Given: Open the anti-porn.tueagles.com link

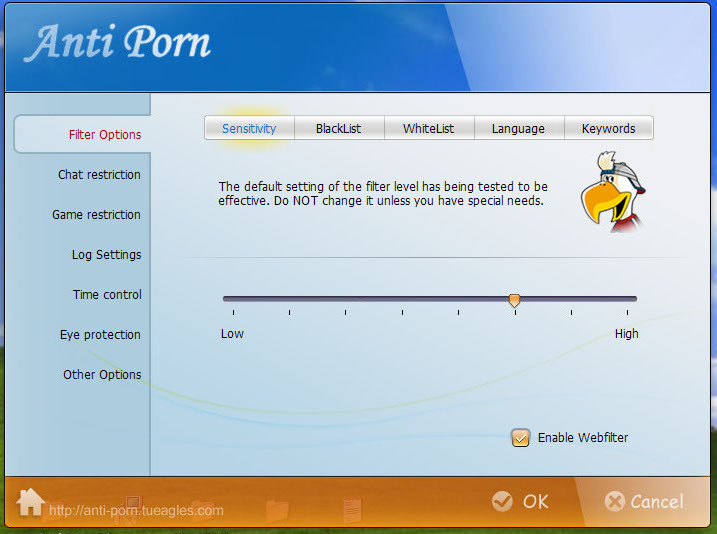Looking at the screenshot, I should 136,510.
